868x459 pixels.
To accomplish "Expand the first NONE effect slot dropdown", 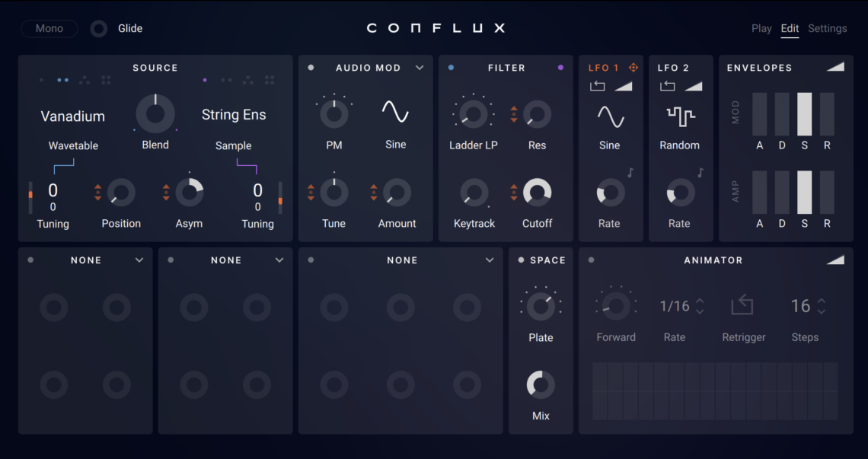I will [x=139, y=260].
